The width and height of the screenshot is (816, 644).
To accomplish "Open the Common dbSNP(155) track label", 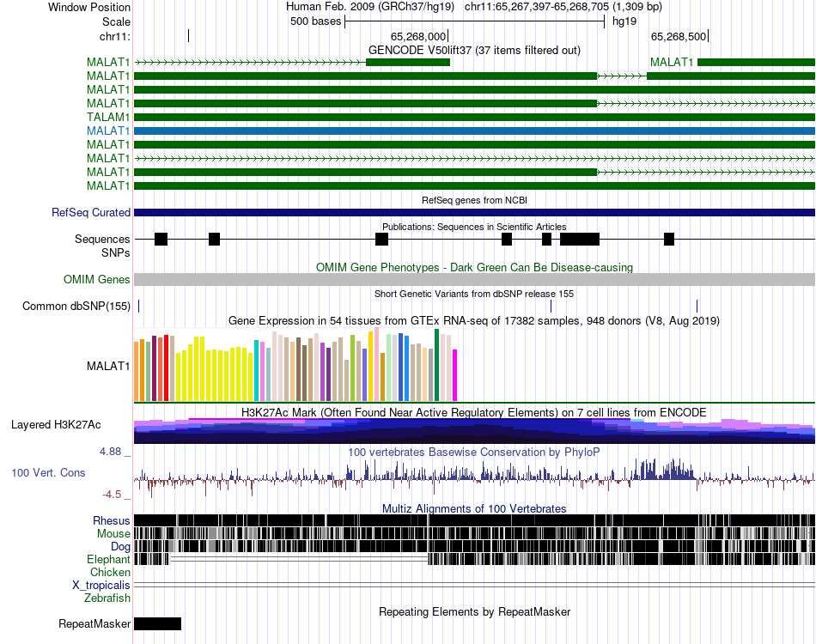I will [76, 306].
